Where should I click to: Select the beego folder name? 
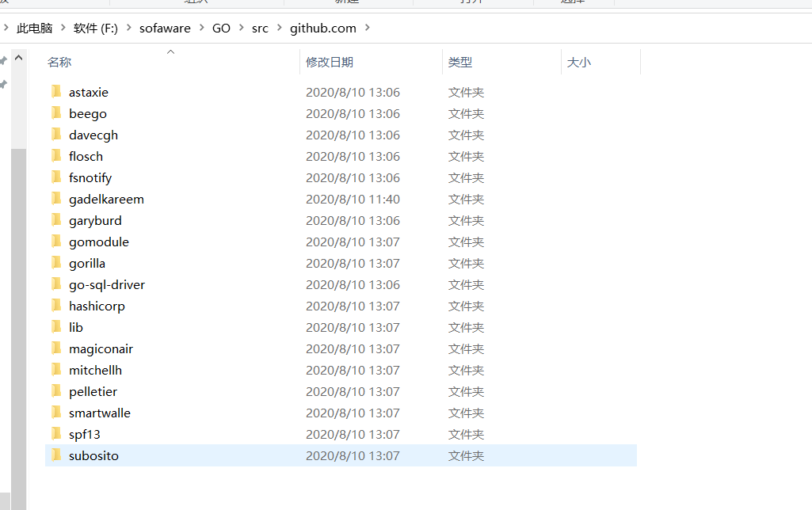point(87,114)
